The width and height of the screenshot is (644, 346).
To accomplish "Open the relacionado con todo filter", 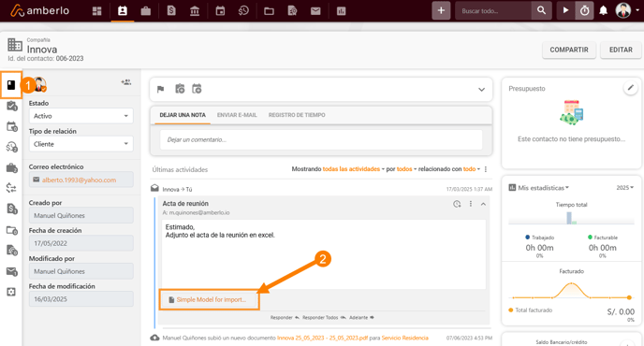I will point(472,169).
